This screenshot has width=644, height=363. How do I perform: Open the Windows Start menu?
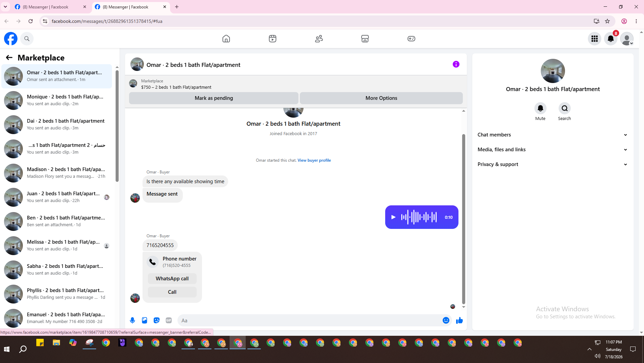coord(7,349)
